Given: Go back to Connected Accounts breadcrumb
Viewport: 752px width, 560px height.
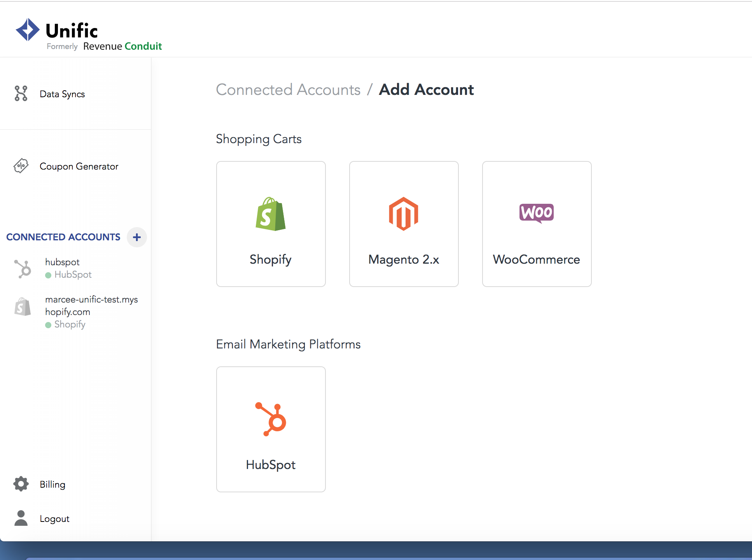Looking at the screenshot, I should click(x=288, y=90).
